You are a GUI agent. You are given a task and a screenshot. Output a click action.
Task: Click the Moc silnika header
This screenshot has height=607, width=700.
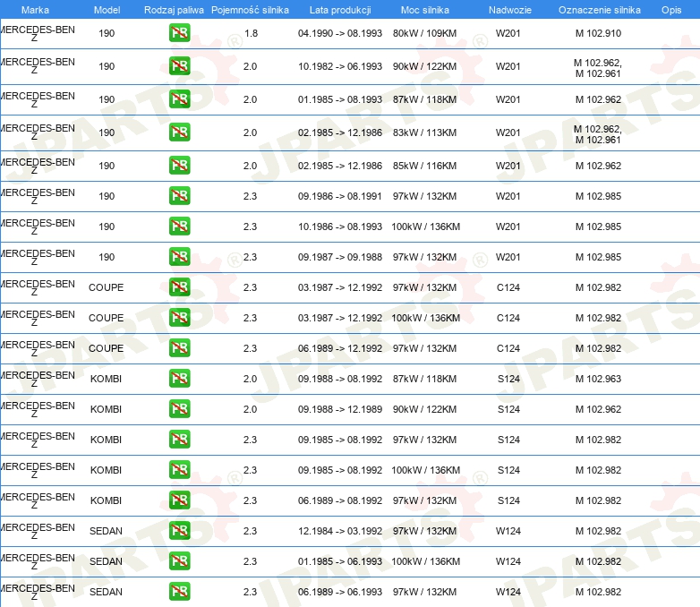(425, 10)
